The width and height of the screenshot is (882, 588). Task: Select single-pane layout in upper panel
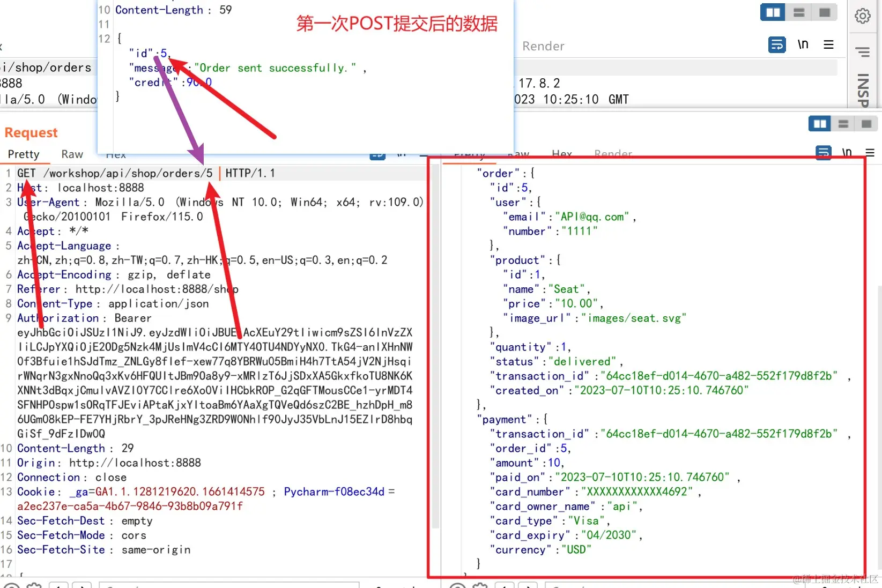825,12
